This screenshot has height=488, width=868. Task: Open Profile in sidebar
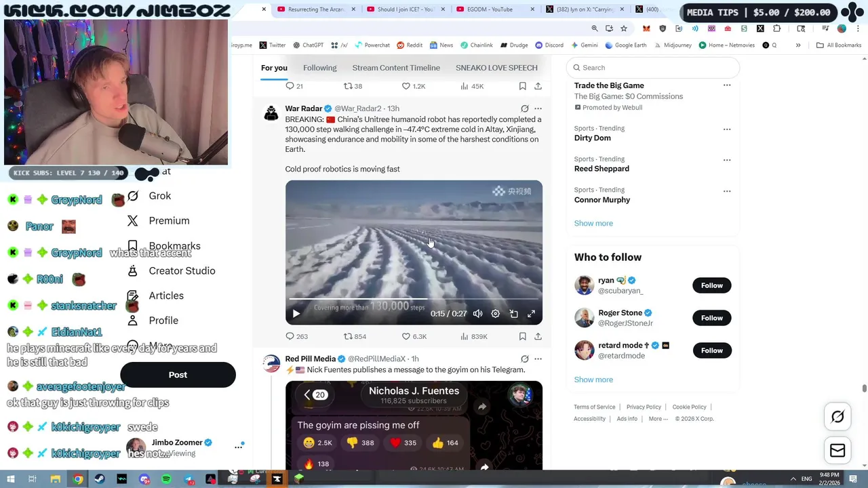pos(153,321)
